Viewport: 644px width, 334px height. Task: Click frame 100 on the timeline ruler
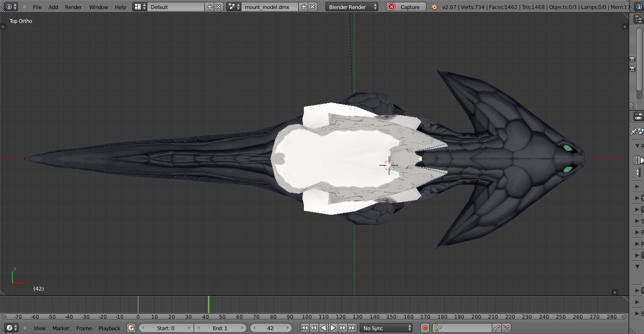(307, 317)
